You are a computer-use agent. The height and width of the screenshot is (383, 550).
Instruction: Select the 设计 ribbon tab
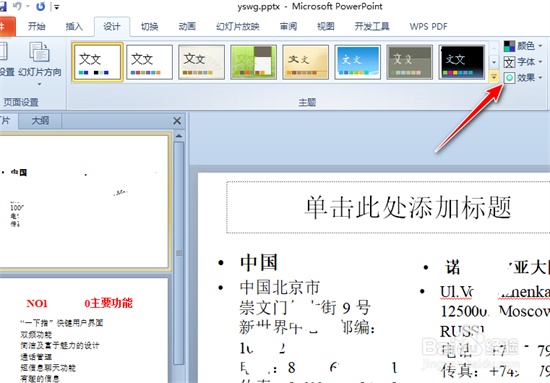tap(112, 26)
